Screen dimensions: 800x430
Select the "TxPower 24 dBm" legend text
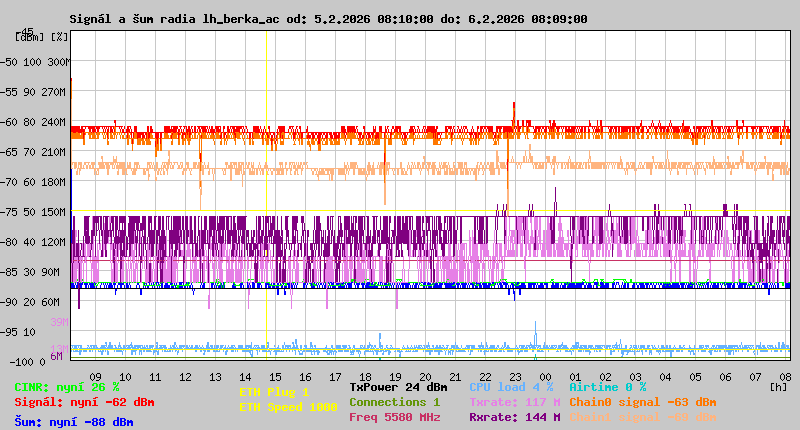tap(398, 387)
